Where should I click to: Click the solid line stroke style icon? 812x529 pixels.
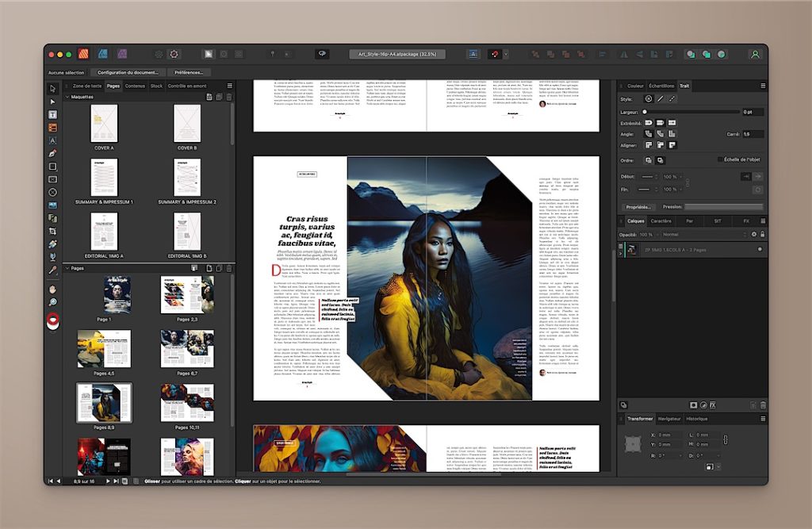coord(660,99)
